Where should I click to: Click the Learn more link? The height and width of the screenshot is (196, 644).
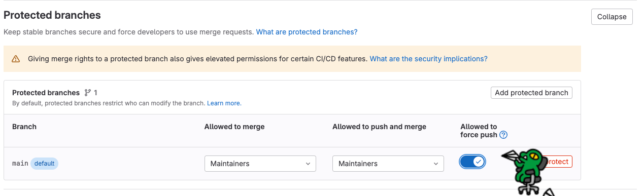coord(224,103)
